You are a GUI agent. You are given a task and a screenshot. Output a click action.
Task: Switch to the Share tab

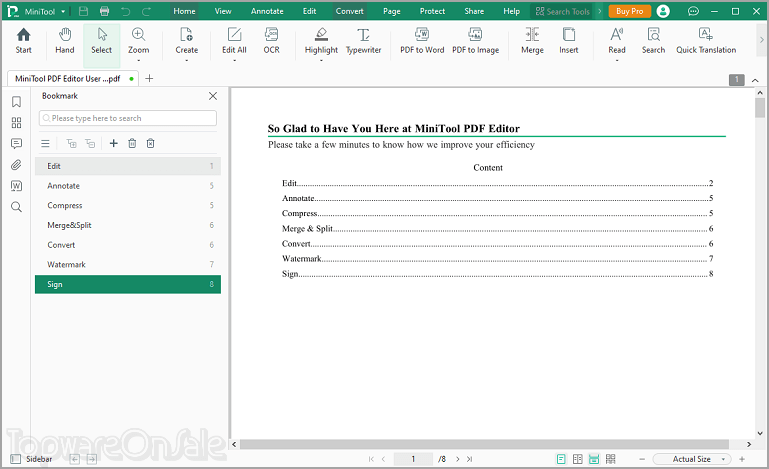474,11
